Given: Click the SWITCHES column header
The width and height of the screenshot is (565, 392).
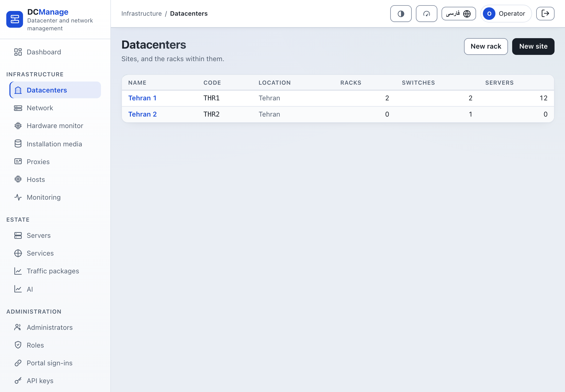Looking at the screenshot, I should (418, 83).
